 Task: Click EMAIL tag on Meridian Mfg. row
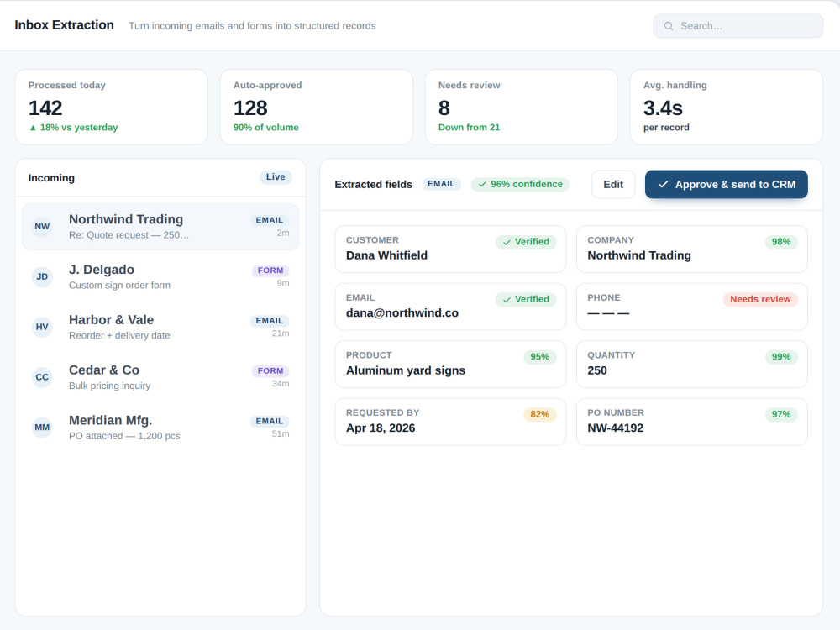tap(270, 421)
